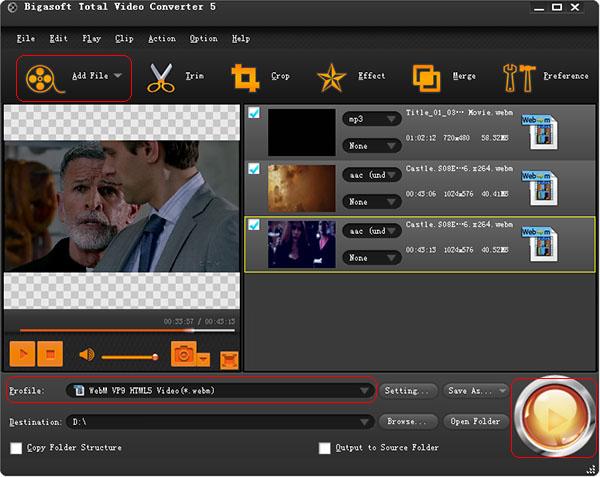
Task: Open the Clip menu
Action: [x=124, y=39]
